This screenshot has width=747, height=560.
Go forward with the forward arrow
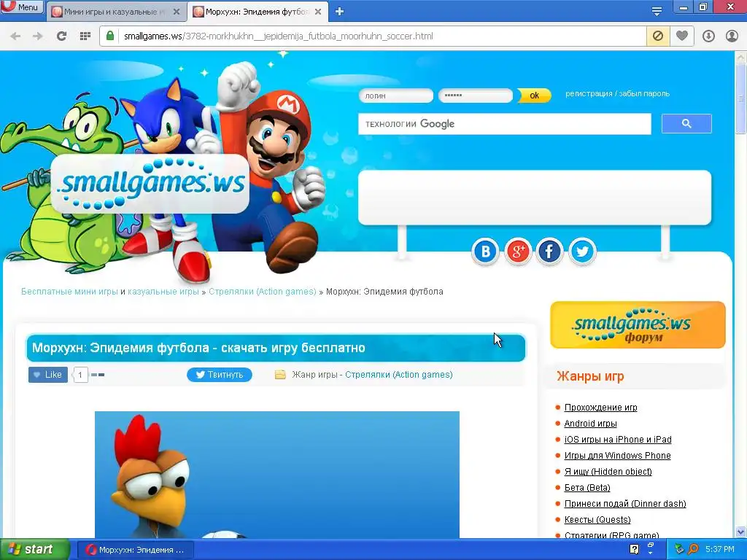point(38,36)
